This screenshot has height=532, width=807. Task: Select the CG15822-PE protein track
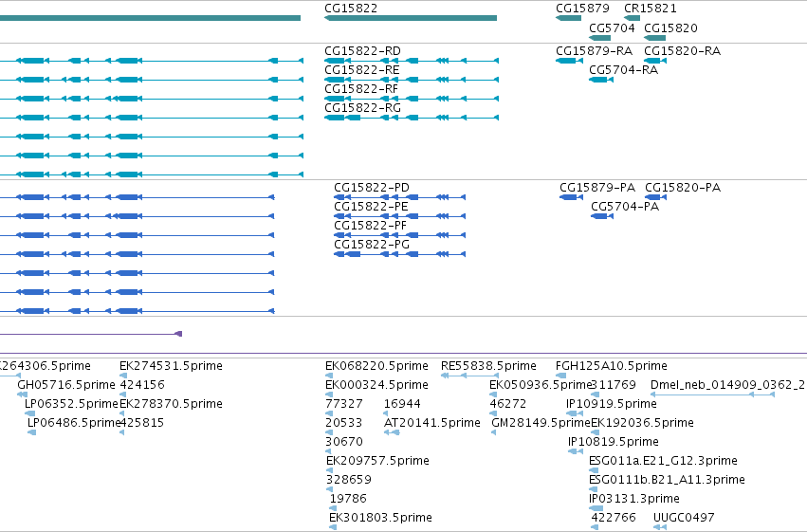400,216
